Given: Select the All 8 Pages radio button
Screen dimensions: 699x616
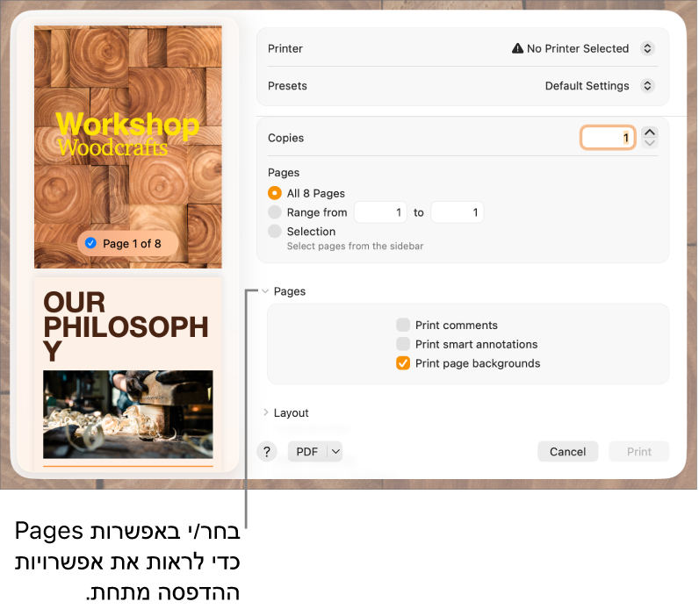Looking at the screenshot, I should [275, 193].
